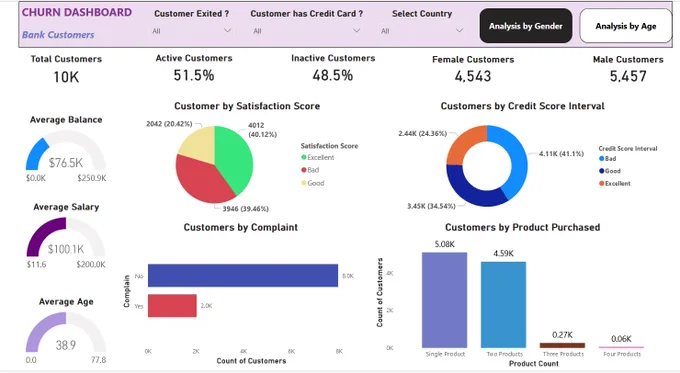
Task: Click the Customer by Satisfaction Score title
Action: 247,106
